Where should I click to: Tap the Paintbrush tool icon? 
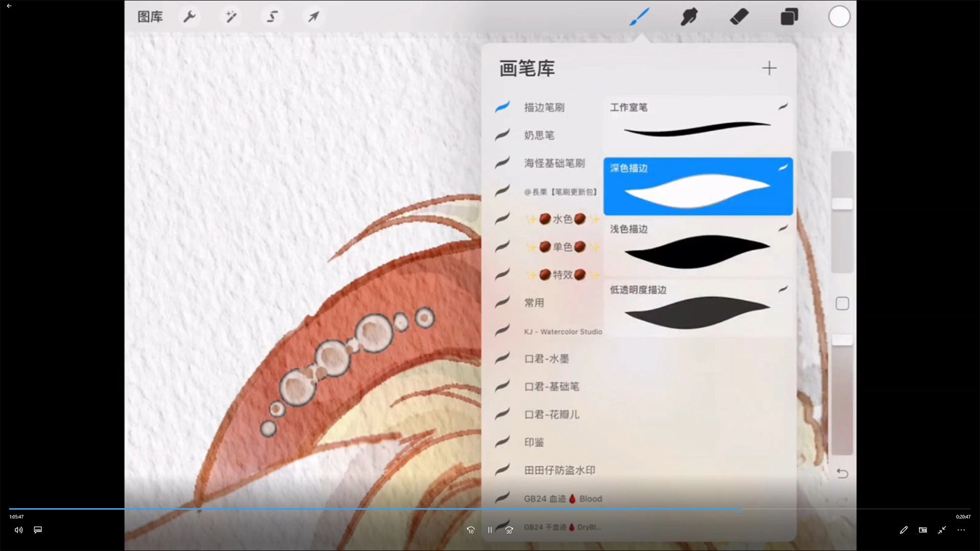(640, 17)
